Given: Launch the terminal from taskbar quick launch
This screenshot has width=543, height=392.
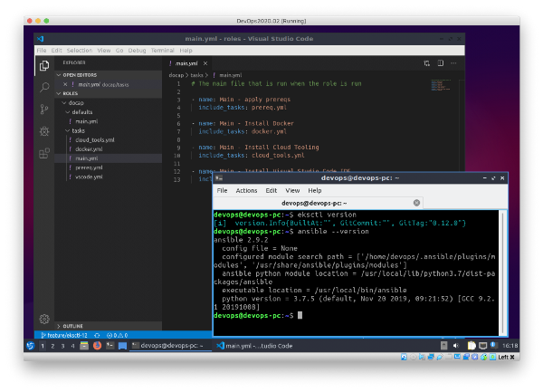Looking at the screenshot, I should [x=110, y=345].
